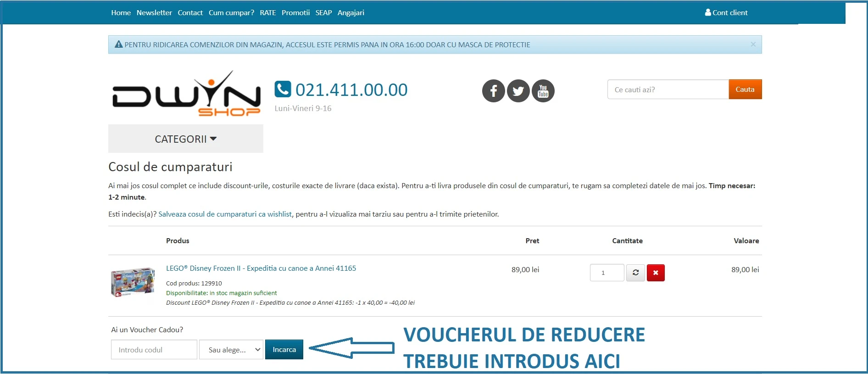Dismiss the mask protection alert banner
Screen dimensions: 868x374
753,45
